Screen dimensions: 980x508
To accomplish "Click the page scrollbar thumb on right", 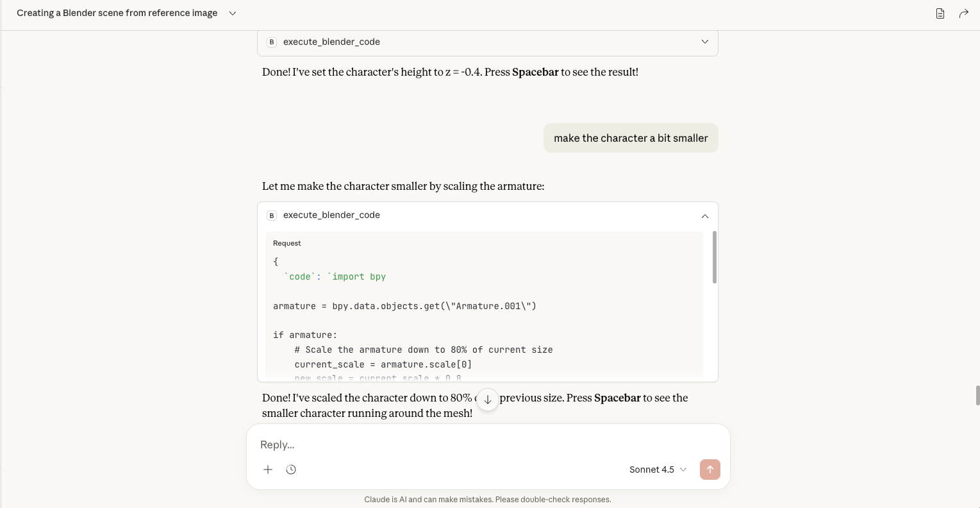I will point(977,395).
